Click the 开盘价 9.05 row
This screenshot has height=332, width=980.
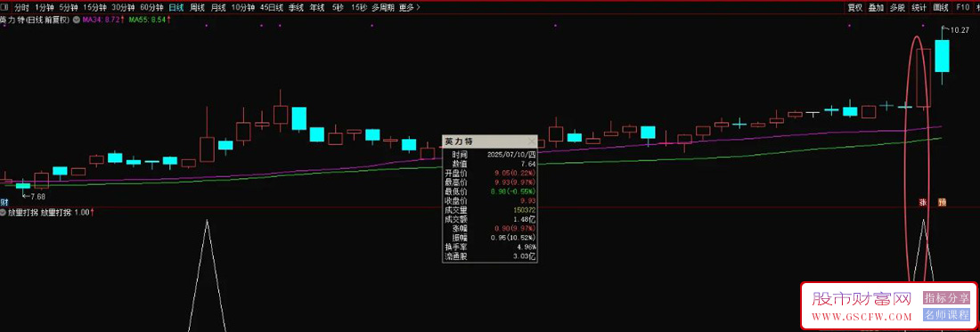tap(490, 172)
